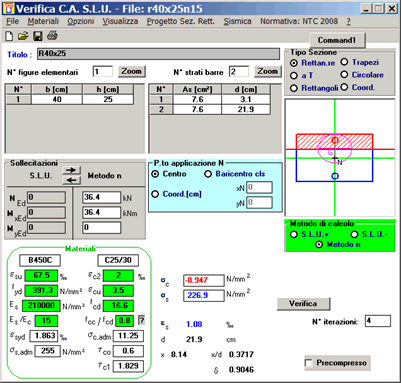Click the d [cm] cell 3.1
This screenshot has height=383, width=402.
246,99
